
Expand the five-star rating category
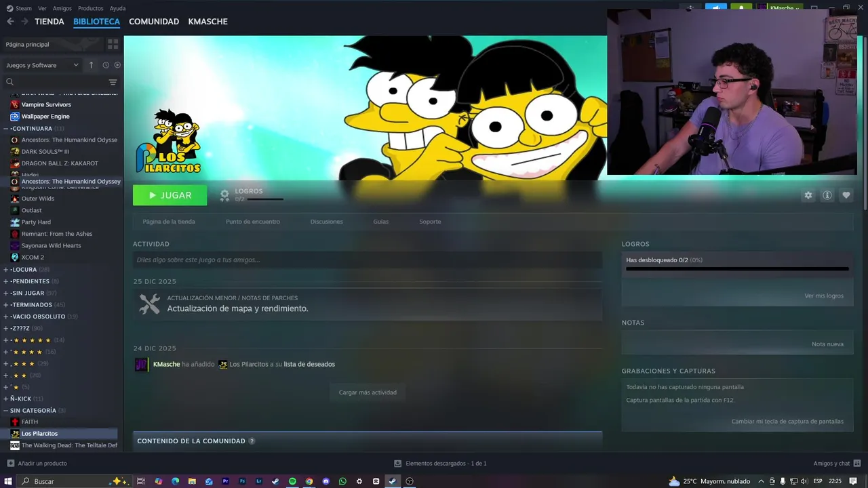pyautogui.click(x=6, y=340)
